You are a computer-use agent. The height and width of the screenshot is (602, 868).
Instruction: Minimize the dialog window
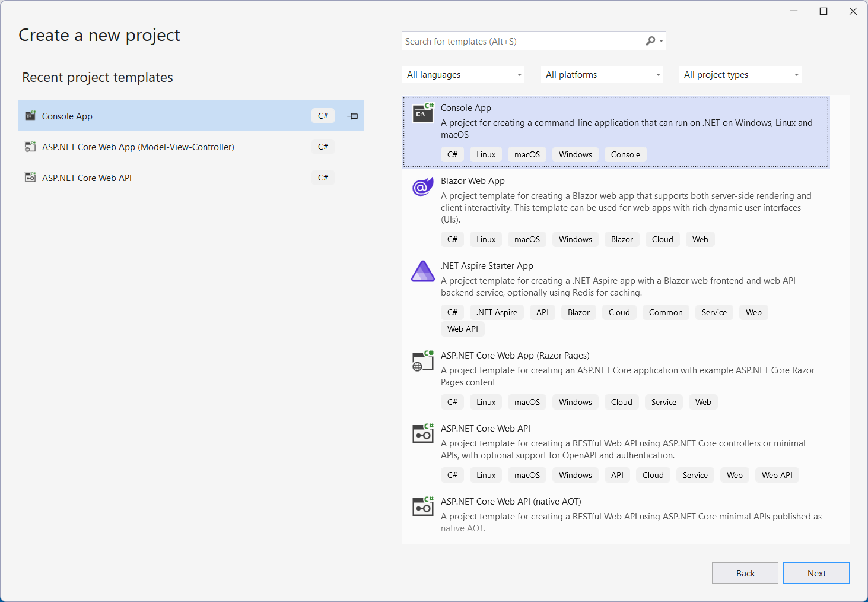point(794,11)
